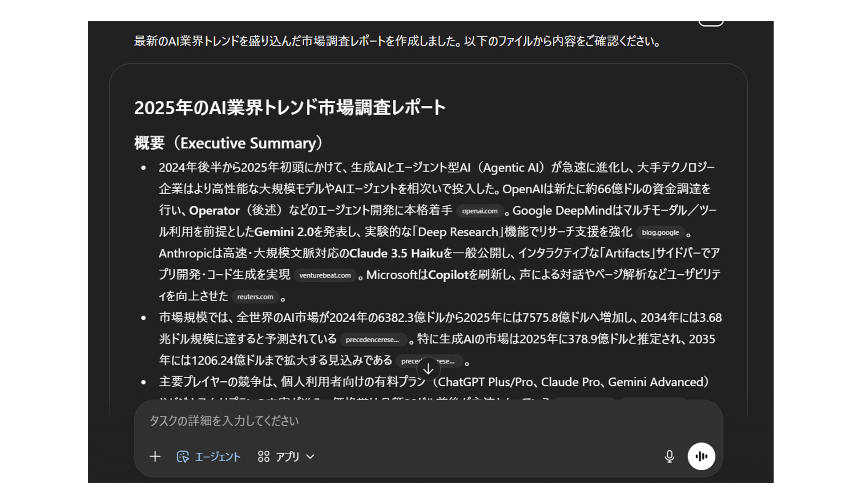Click the first precedenceresearch citation pill
Image resolution: width=862 pixels, height=504 pixels.
coord(374,340)
